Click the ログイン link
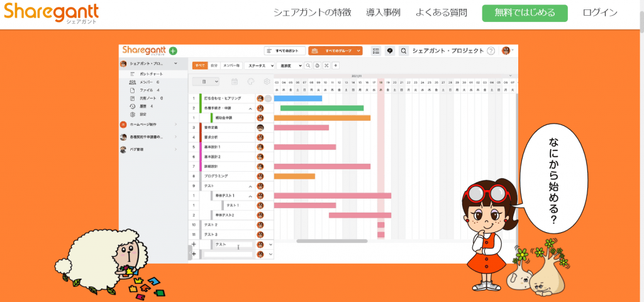Image resolution: width=644 pixels, height=302 pixels. click(x=600, y=13)
